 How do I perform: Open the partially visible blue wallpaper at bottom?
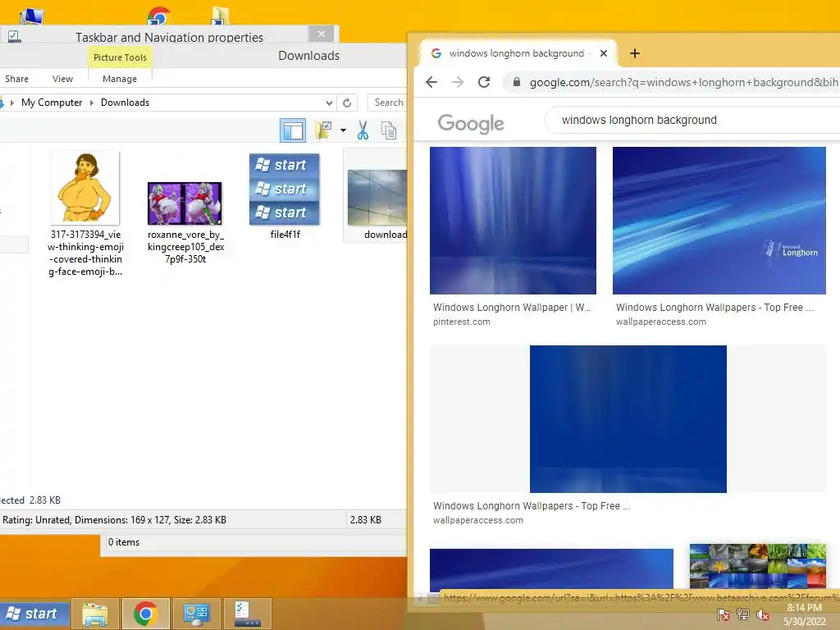(551, 569)
